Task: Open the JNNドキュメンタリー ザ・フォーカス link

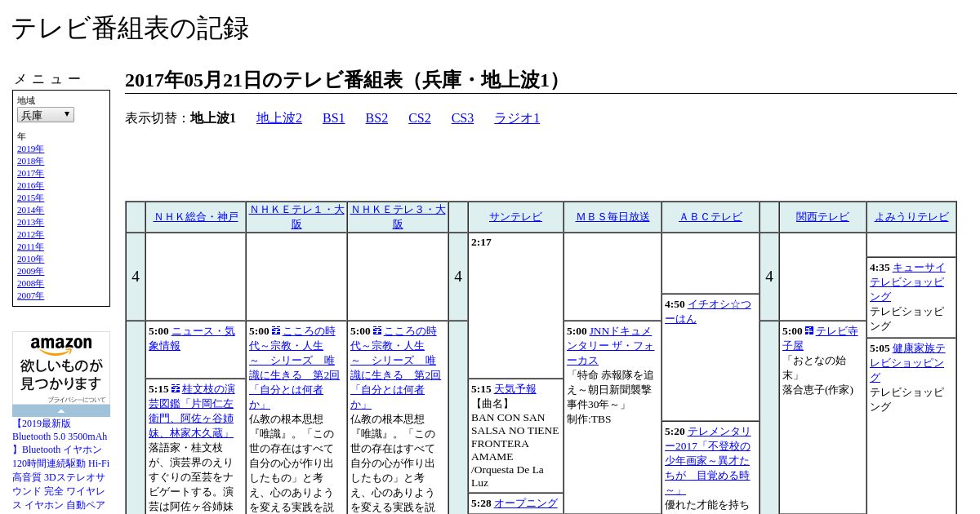Action: pyautogui.click(x=611, y=346)
